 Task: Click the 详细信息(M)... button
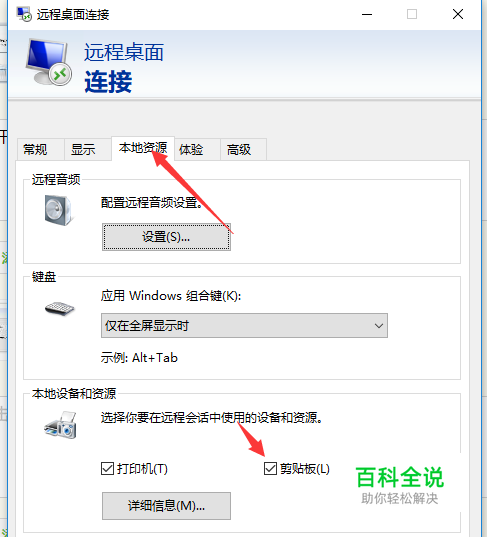click(x=166, y=506)
